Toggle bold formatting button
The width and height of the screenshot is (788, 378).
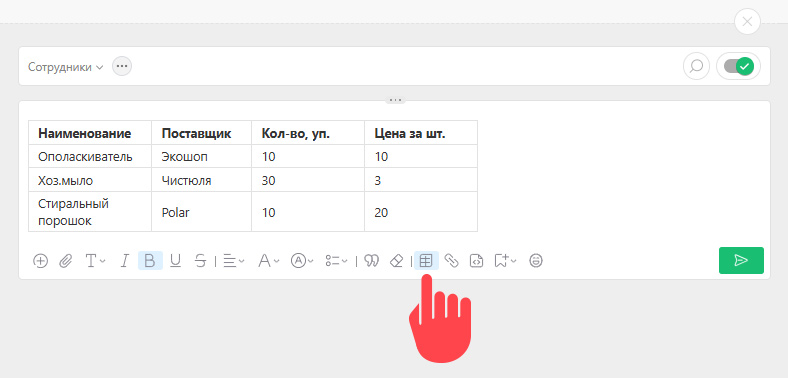click(150, 261)
